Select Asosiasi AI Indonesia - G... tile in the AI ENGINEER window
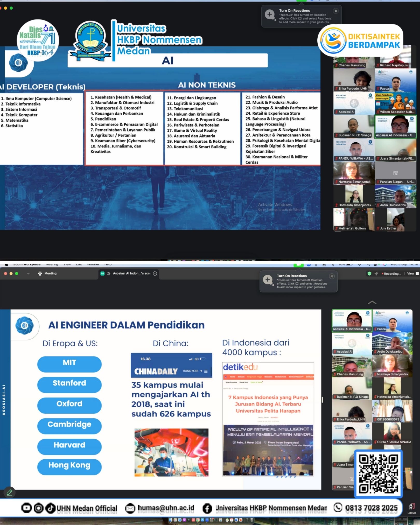 pos(352,320)
